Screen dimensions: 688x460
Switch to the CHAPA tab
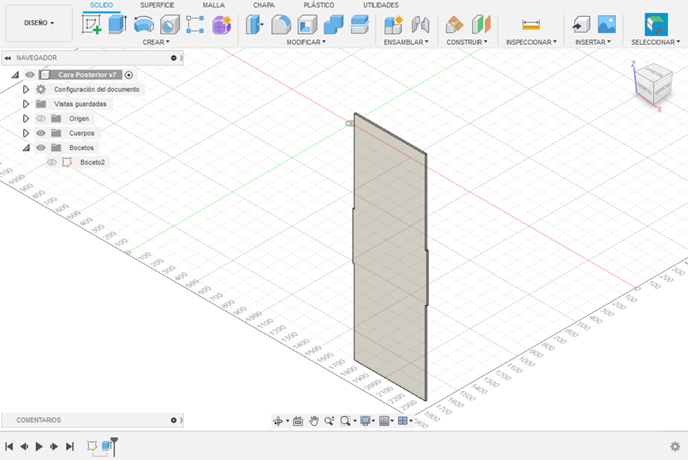tap(264, 5)
